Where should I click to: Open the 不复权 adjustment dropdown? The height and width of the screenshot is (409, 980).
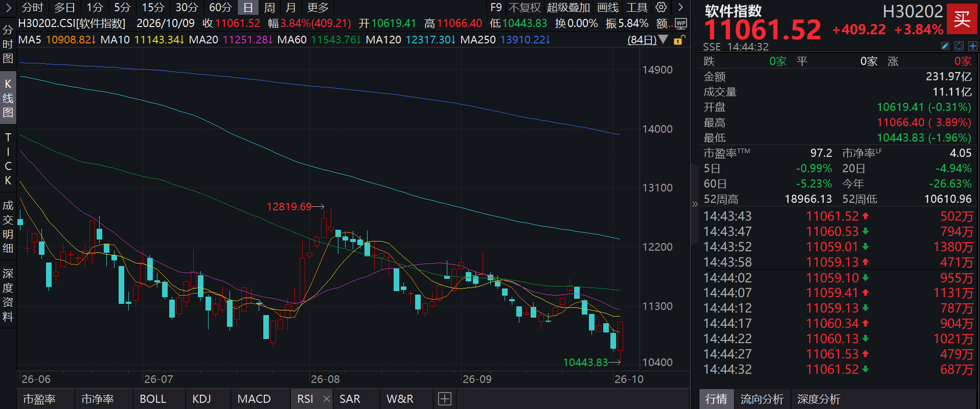pos(525,7)
